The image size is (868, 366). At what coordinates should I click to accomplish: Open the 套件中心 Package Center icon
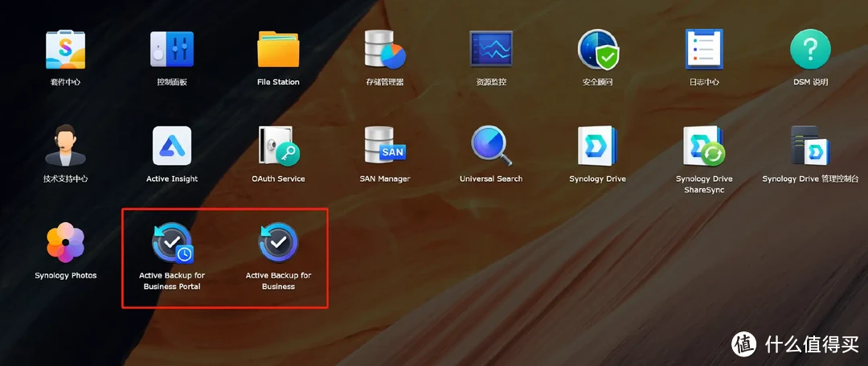click(x=65, y=50)
